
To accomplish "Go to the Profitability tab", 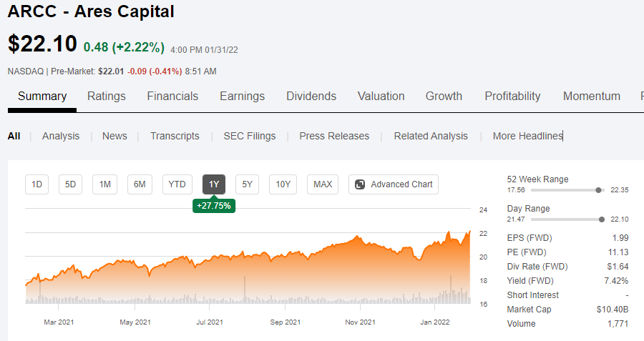I will tap(512, 96).
